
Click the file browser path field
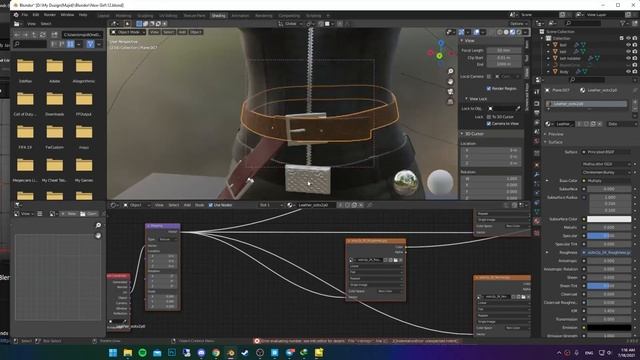click(82, 35)
